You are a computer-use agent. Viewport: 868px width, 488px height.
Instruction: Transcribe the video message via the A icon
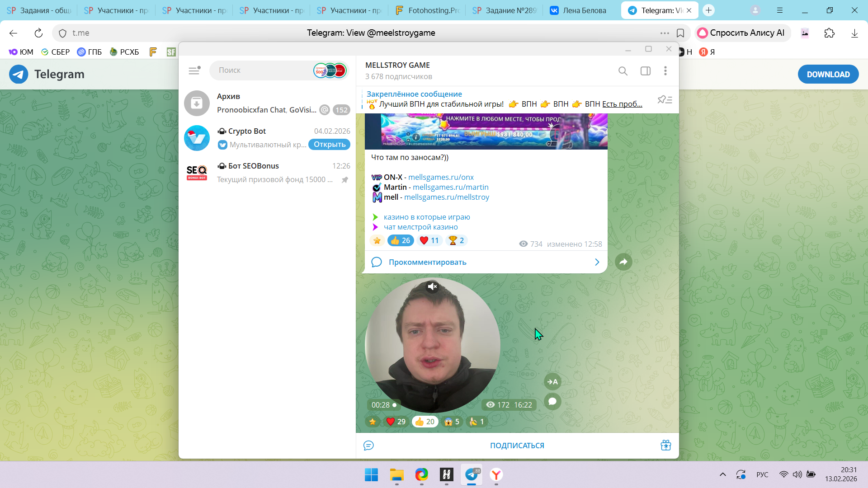[x=552, y=382]
